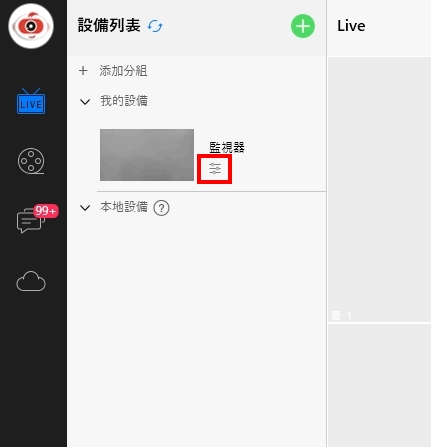
Task: Show help for 本地設備
Action: coord(161,208)
